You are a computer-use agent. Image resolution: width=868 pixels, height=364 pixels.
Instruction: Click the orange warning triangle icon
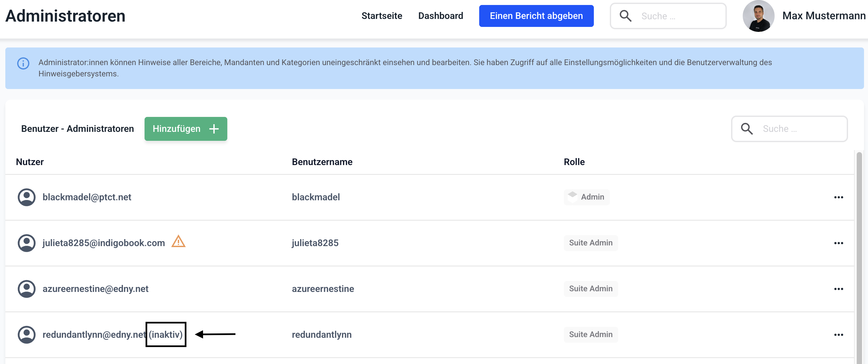point(178,242)
